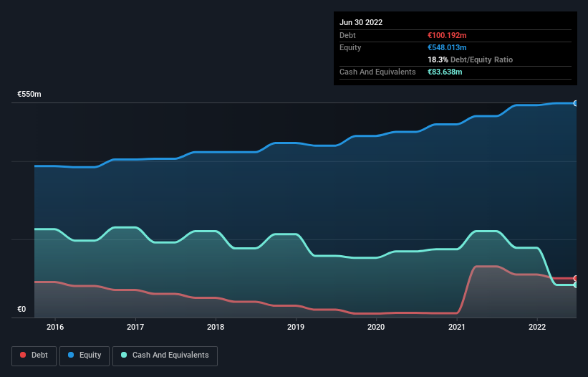The width and height of the screenshot is (588, 377).
Task: Click the €0 y-axis label
Action: 21,309
